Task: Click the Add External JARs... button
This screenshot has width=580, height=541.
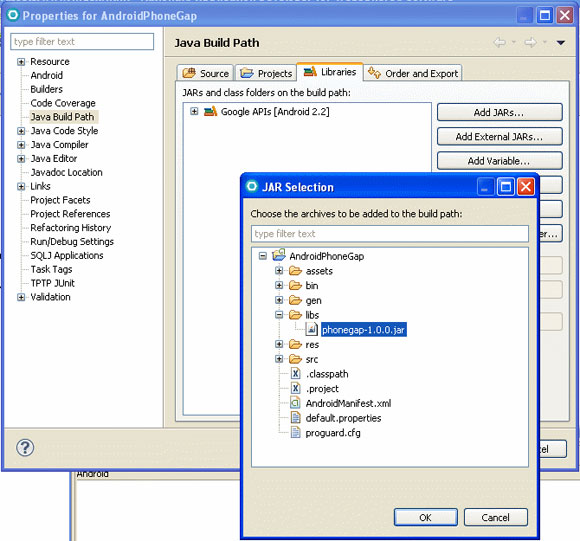Action: [499, 136]
